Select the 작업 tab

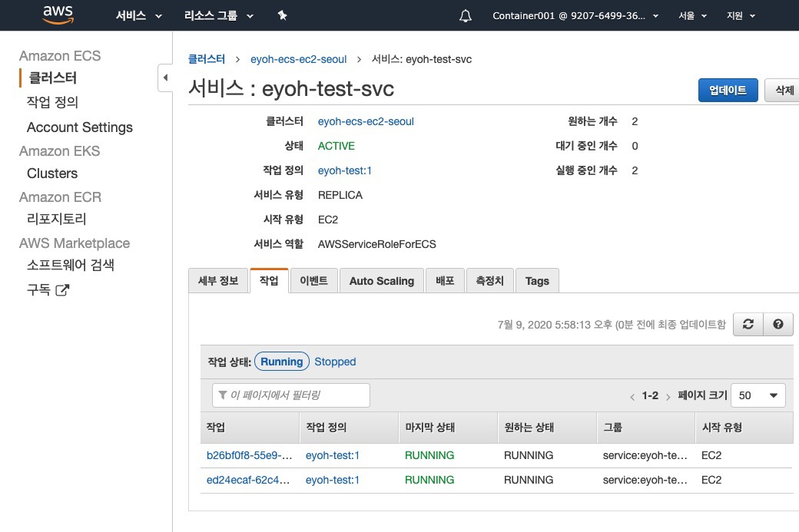click(x=269, y=280)
